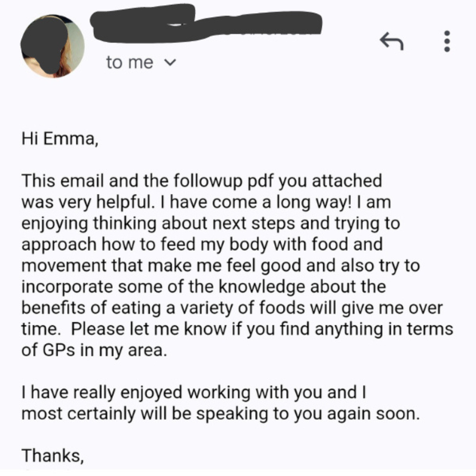Viewport: 476px width, 476px height.
Task: Expand recipient details chevron beside "to me"
Action: (x=167, y=63)
